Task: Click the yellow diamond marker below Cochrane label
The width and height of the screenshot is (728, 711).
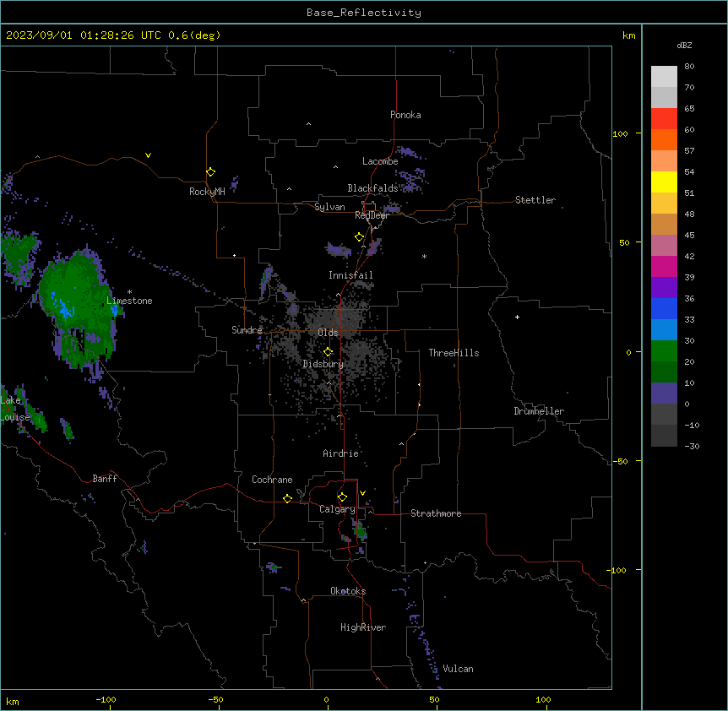Action: pyautogui.click(x=287, y=498)
